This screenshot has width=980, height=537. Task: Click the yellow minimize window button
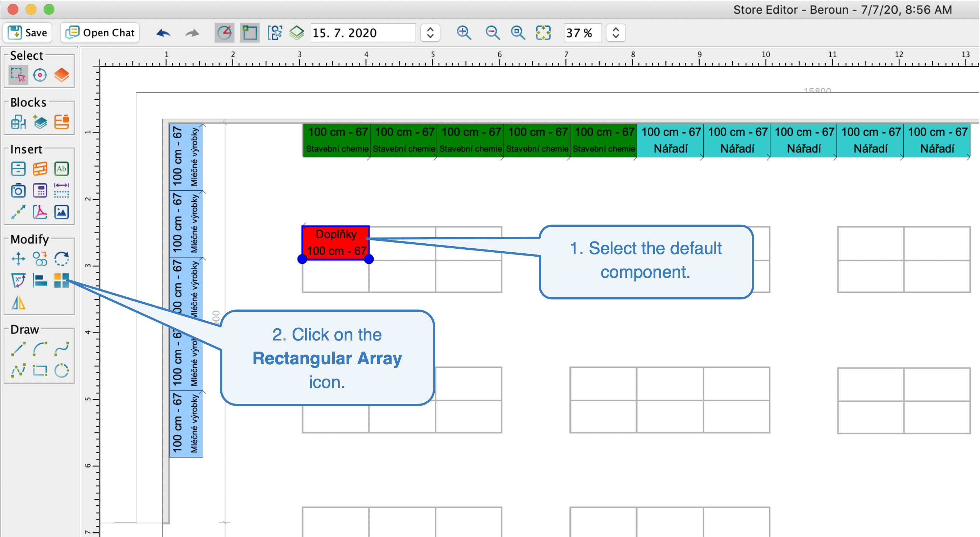coord(31,9)
